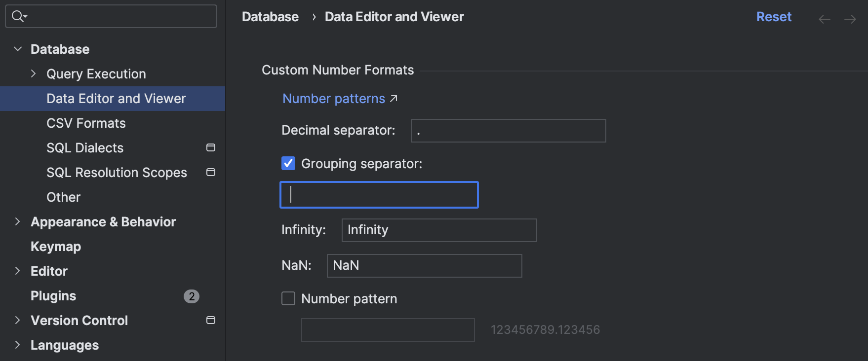Click the project-level icon beside SQL Dialects
Viewport: 868px width, 361px height.
click(x=211, y=147)
